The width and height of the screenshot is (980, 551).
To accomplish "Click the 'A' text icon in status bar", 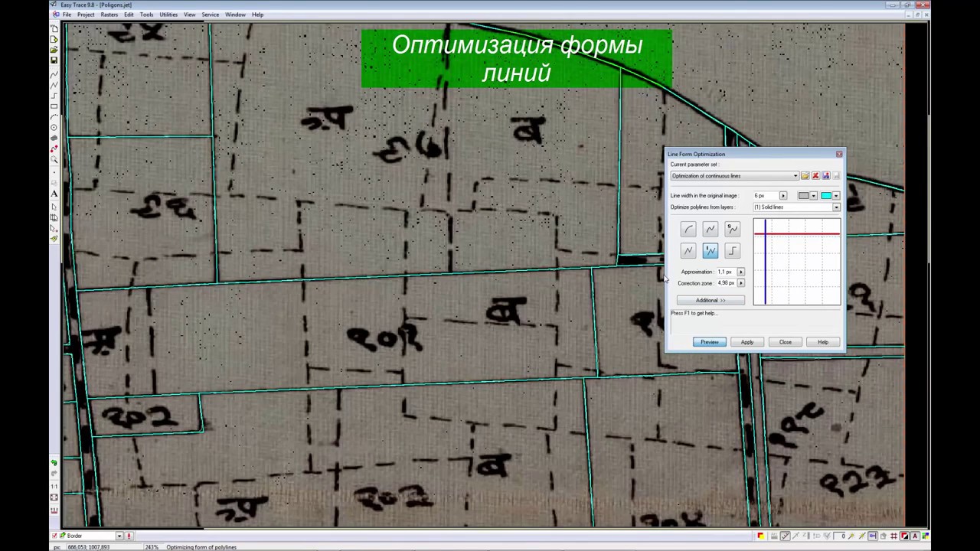I will coord(915,536).
